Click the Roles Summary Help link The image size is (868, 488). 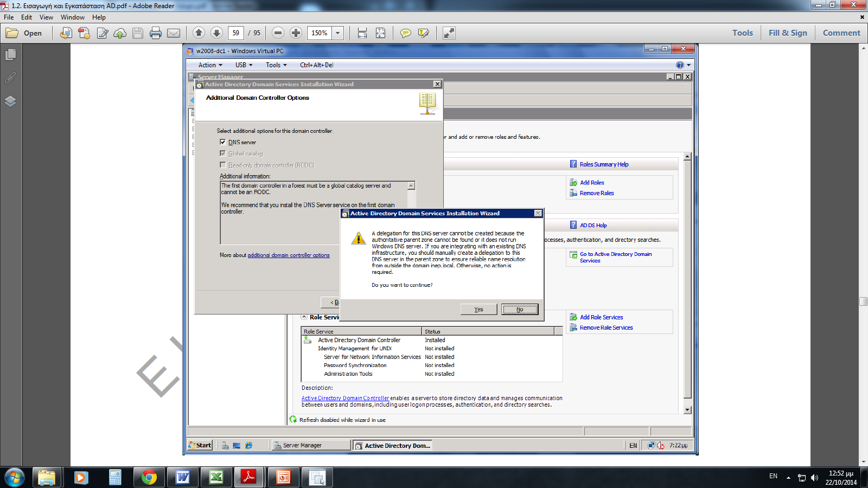click(604, 164)
